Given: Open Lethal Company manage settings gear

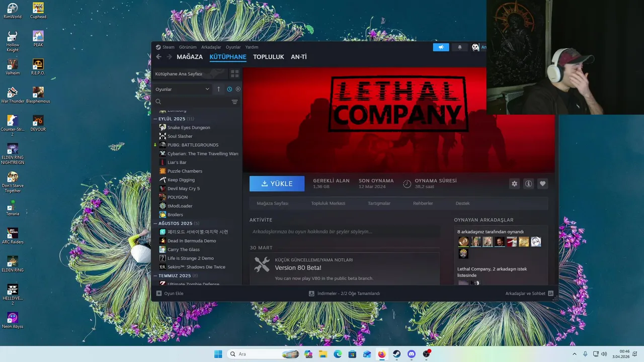Looking at the screenshot, I should [x=514, y=184].
